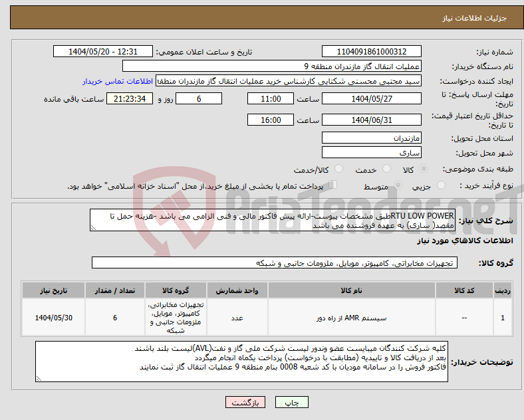Screen dimensions: 524x420
Task: Click the چاپ (print) button
Action: (292, 402)
